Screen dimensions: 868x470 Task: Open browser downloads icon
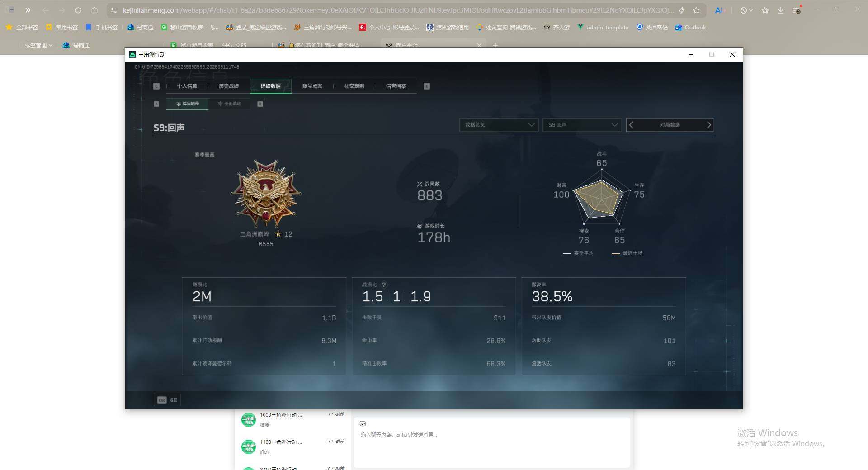coord(781,10)
